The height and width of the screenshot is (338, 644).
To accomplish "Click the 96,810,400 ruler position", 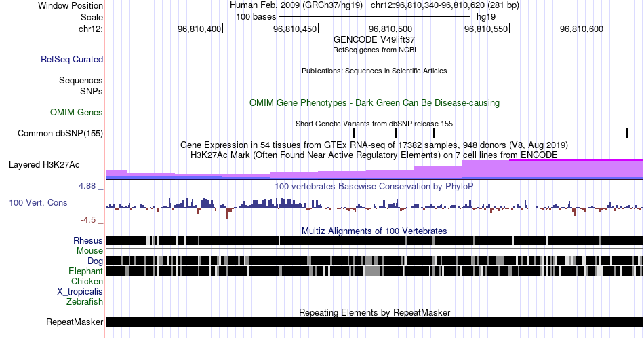I will coord(199,29).
